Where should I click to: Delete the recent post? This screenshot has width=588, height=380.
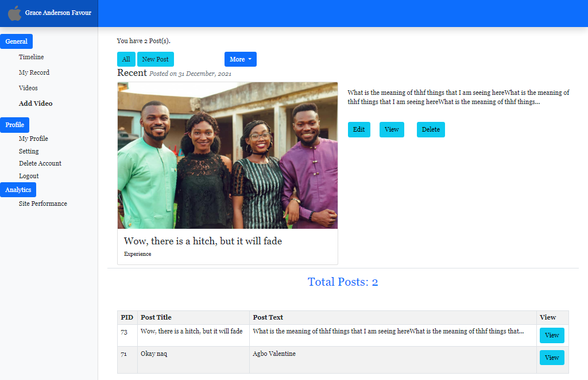[431, 129]
